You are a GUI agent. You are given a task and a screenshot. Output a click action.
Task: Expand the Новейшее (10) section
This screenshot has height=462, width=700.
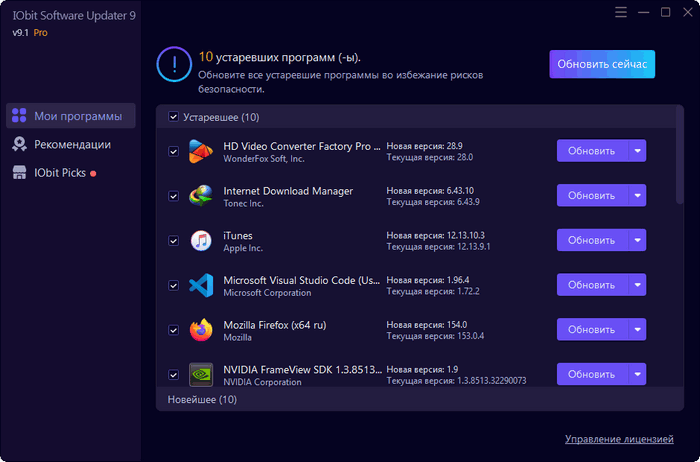click(420, 399)
